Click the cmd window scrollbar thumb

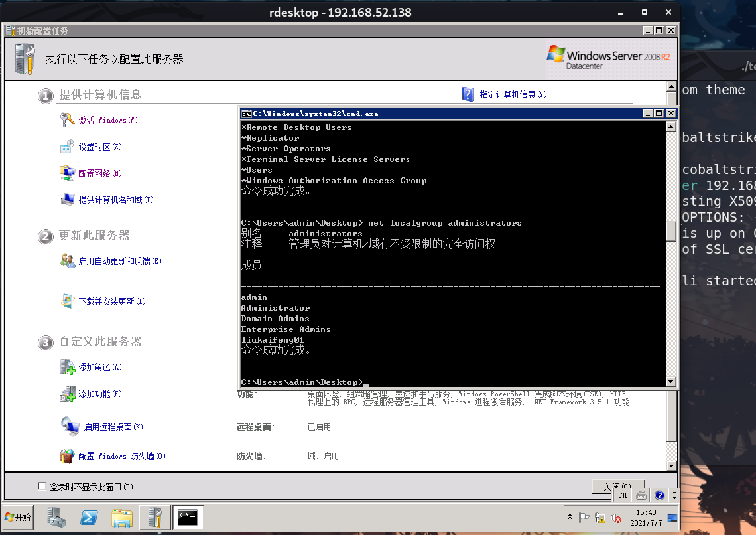click(x=670, y=231)
